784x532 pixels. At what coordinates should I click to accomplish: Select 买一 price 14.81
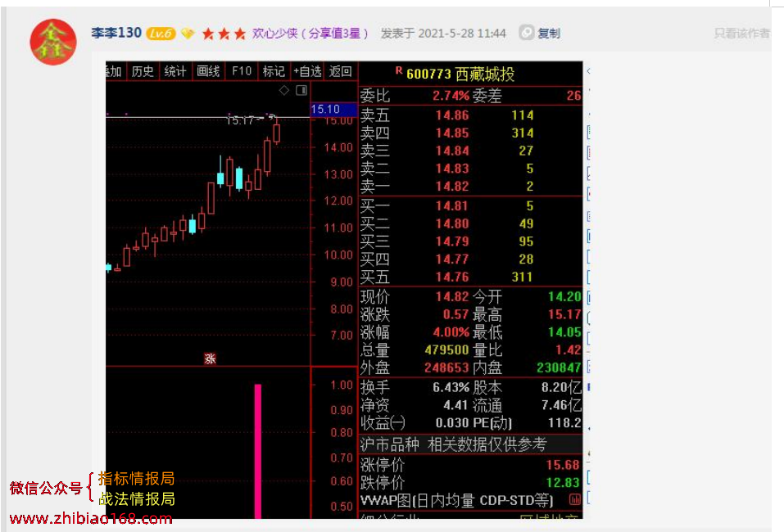tap(452, 205)
